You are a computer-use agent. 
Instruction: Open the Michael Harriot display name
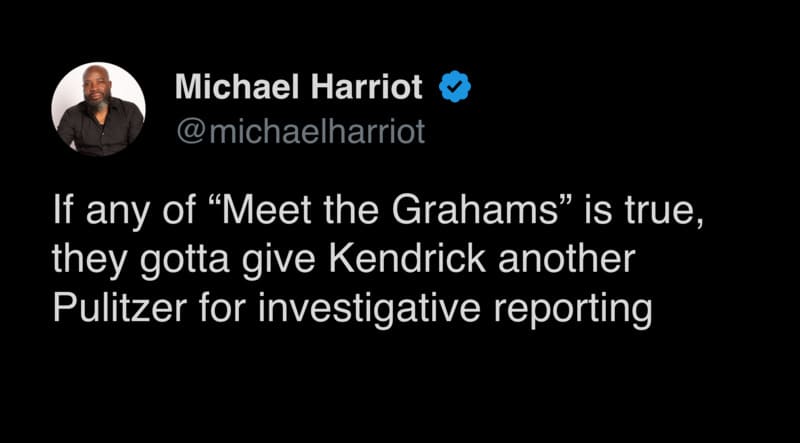(298, 86)
